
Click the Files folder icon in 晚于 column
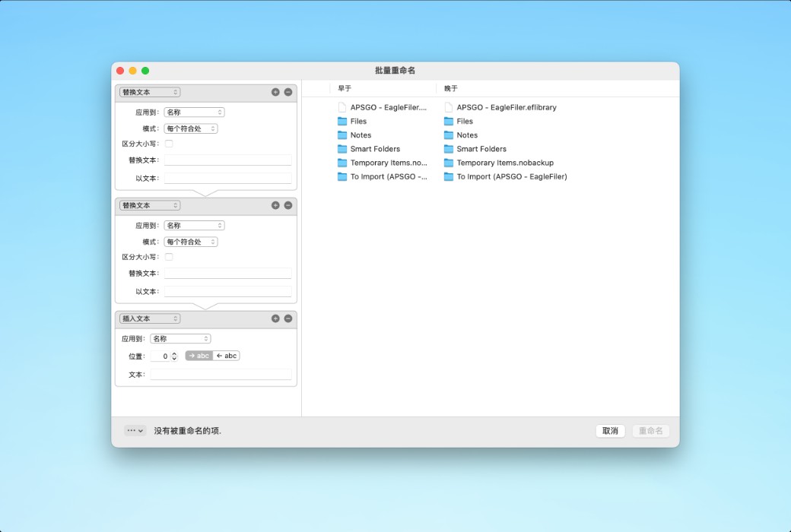coord(449,121)
